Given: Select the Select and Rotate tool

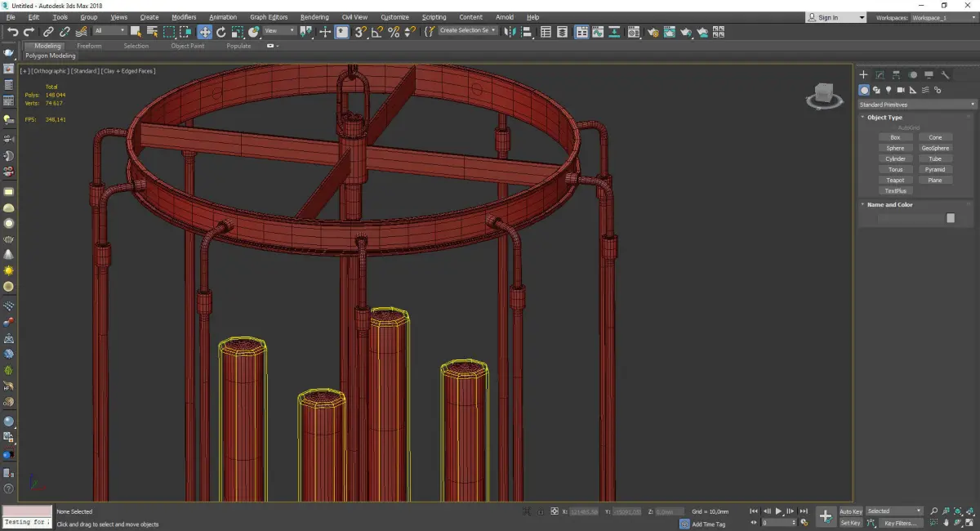Looking at the screenshot, I should pos(220,32).
